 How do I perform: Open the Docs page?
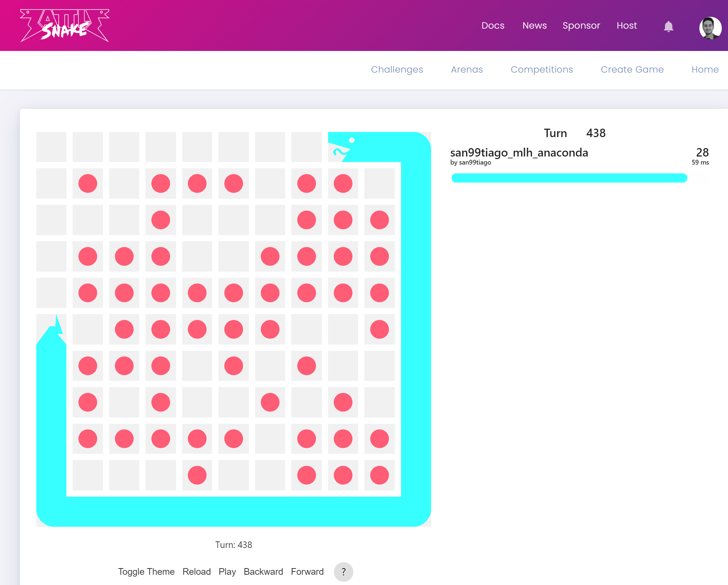pos(493,26)
